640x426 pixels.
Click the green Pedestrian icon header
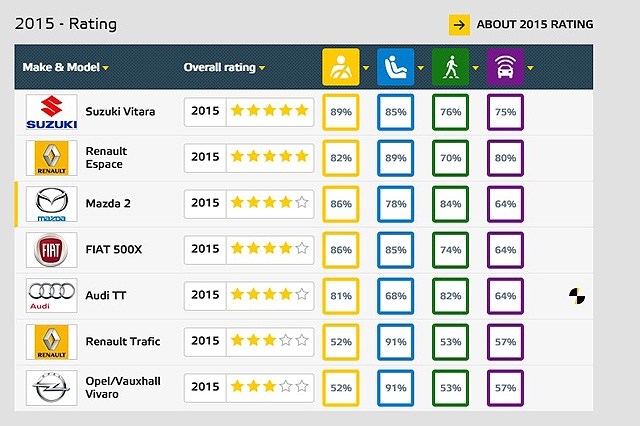(451, 67)
